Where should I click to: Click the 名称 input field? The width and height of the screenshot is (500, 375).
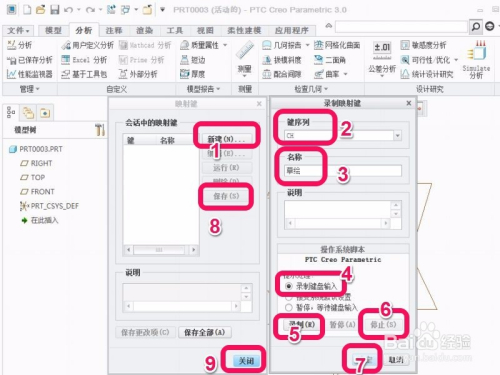pos(343,171)
